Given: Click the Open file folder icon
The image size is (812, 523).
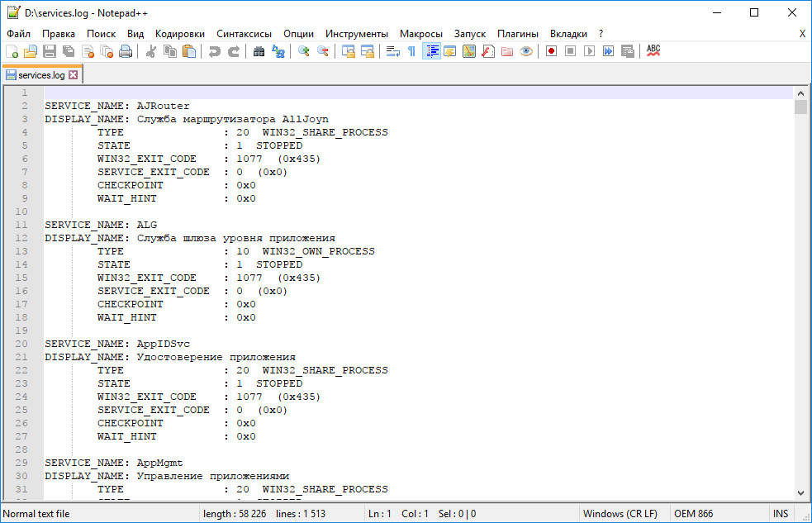Looking at the screenshot, I should pyautogui.click(x=31, y=51).
